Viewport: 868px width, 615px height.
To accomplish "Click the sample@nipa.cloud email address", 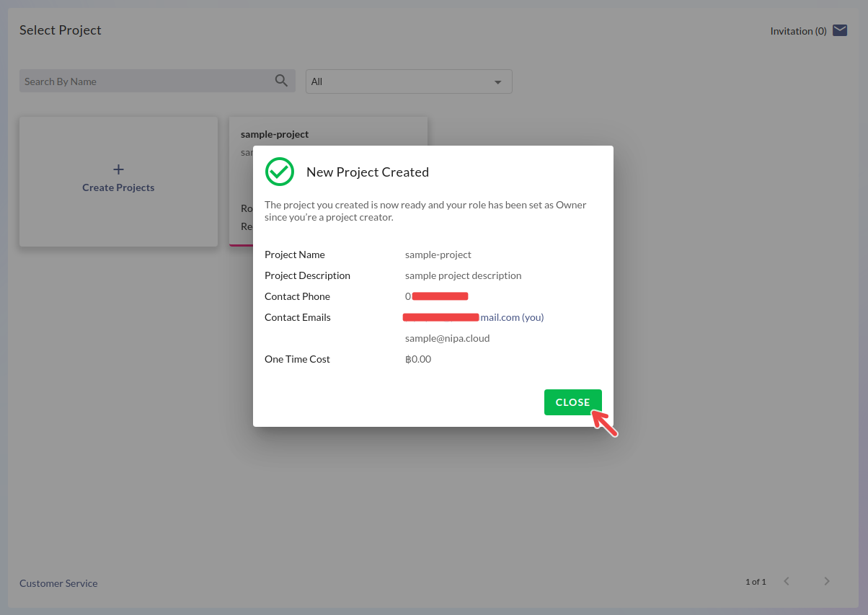I will pos(447,338).
